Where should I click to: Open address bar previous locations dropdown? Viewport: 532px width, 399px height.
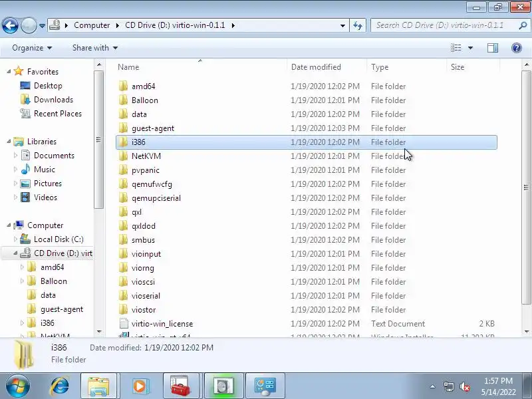click(x=342, y=25)
